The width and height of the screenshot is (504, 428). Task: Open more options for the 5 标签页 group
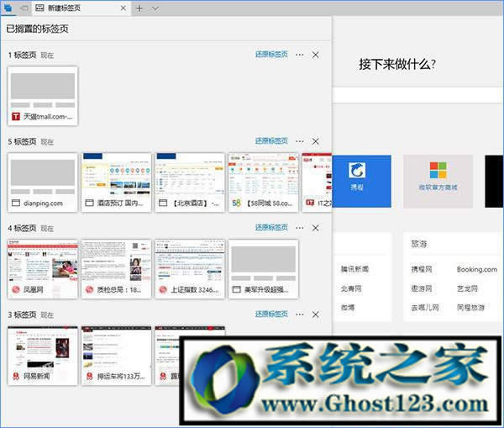coord(300,141)
